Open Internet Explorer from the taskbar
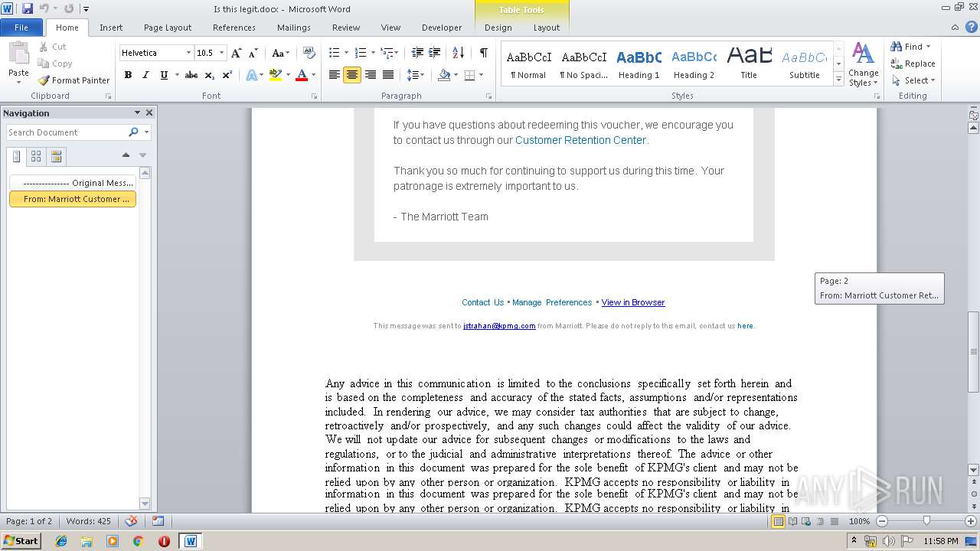980x551 pixels. 61,541
